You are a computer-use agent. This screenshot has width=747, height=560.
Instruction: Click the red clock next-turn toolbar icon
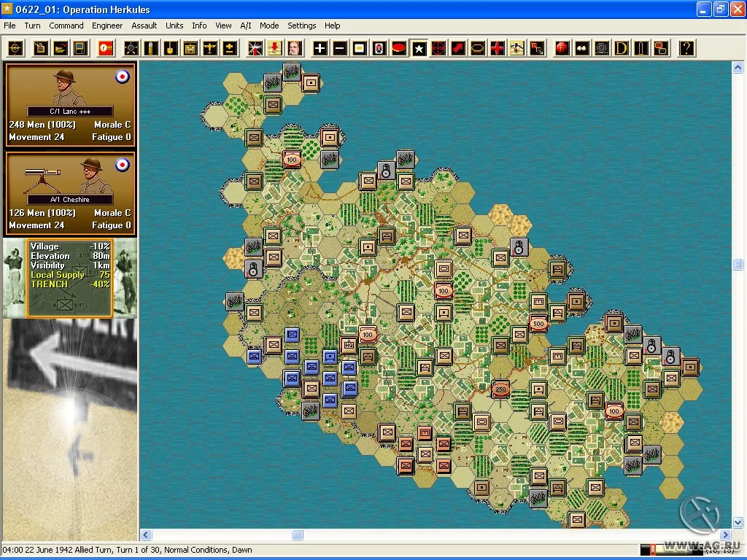[x=105, y=48]
